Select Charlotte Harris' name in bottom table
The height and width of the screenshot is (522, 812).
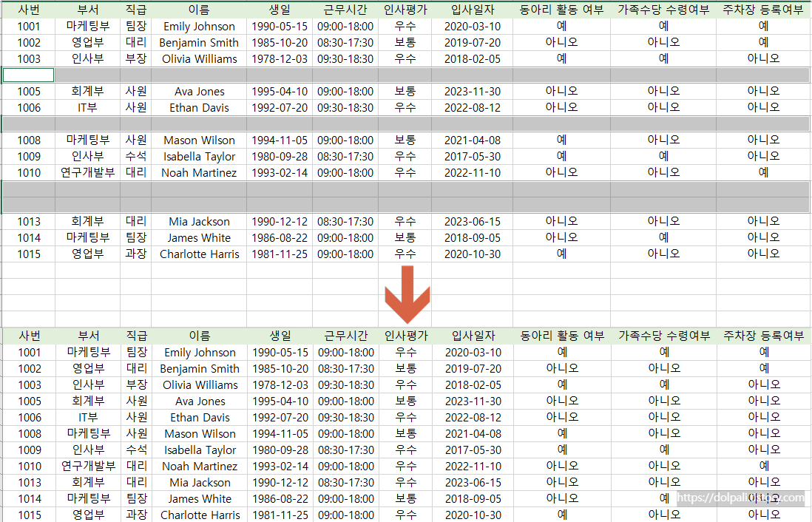(200, 515)
